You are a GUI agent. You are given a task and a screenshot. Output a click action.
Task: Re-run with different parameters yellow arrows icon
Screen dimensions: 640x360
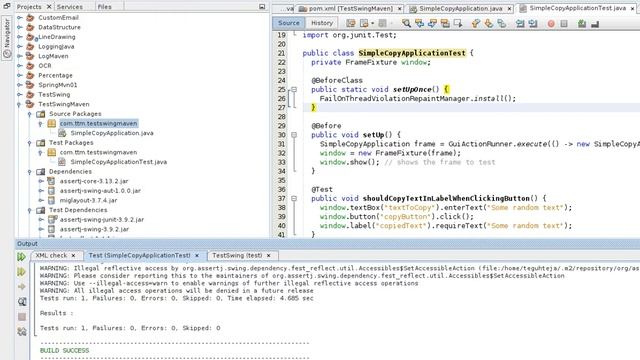(x=22, y=272)
